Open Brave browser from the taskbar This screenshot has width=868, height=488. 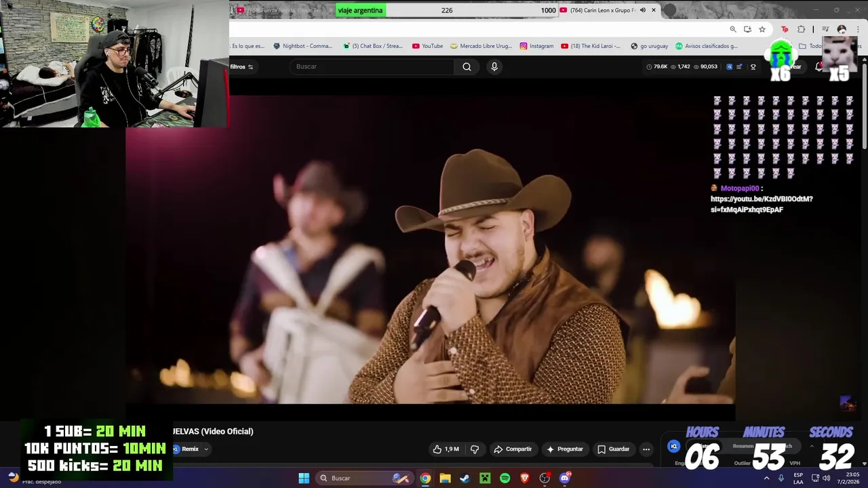pyautogui.click(x=524, y=478)
